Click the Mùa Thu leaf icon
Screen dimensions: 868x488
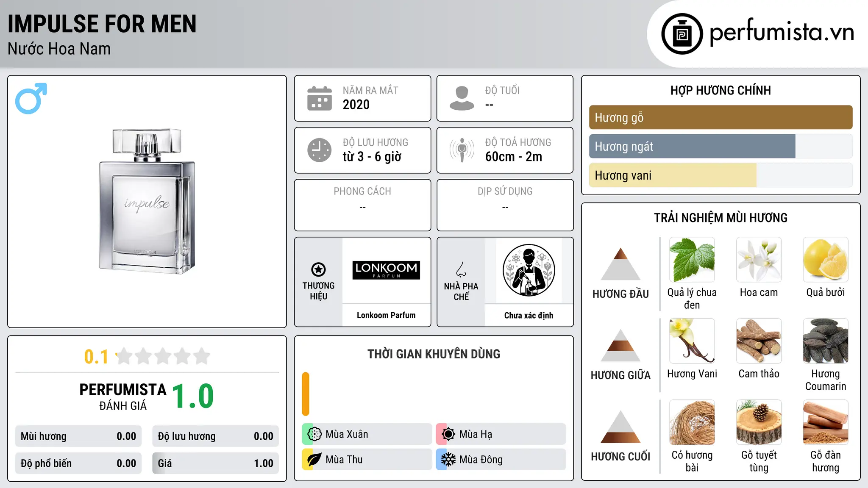(314, 460)
